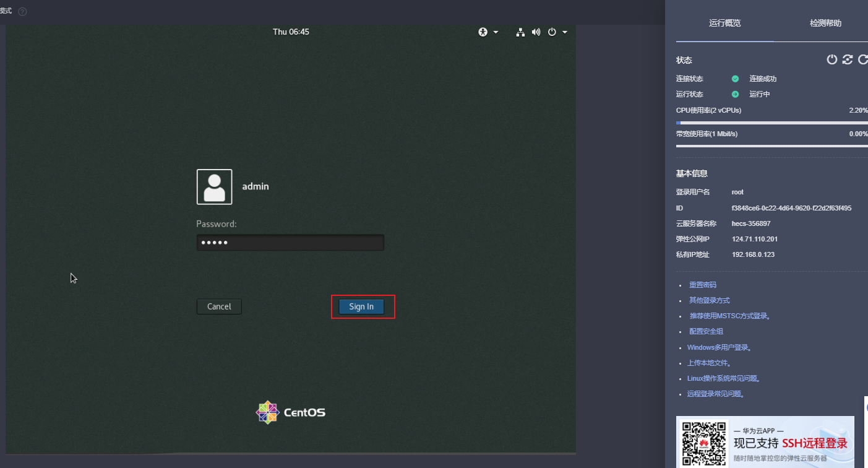Open the GNOME accessibility menu icon
Image resolution: width=868 pixels, height=468 pixels.
pos(483,32)
